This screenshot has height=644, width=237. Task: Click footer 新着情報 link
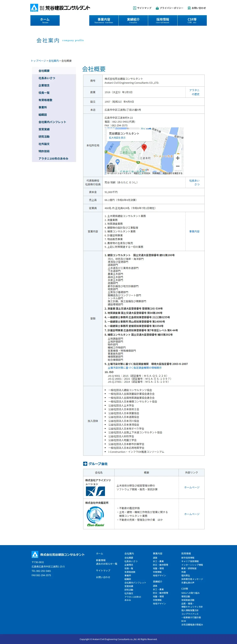pyautogui.click(x=101, y=560)
